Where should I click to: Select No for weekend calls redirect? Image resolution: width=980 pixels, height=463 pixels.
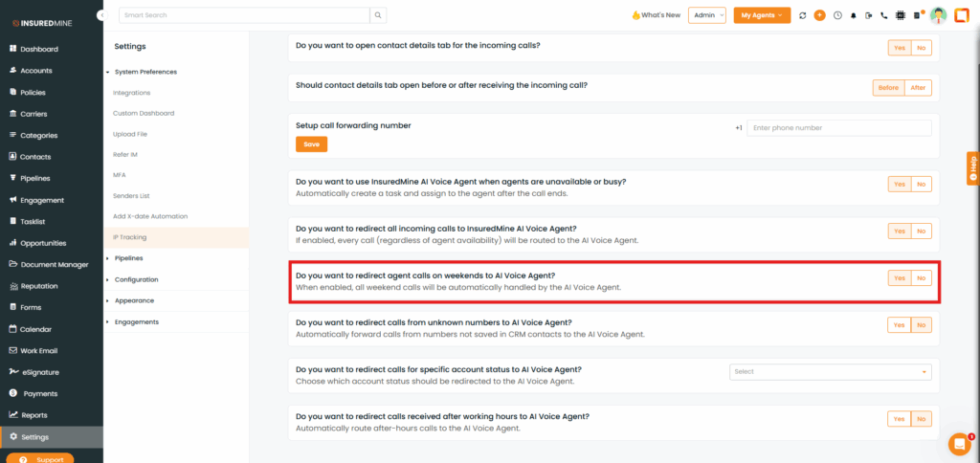(922, 278)
